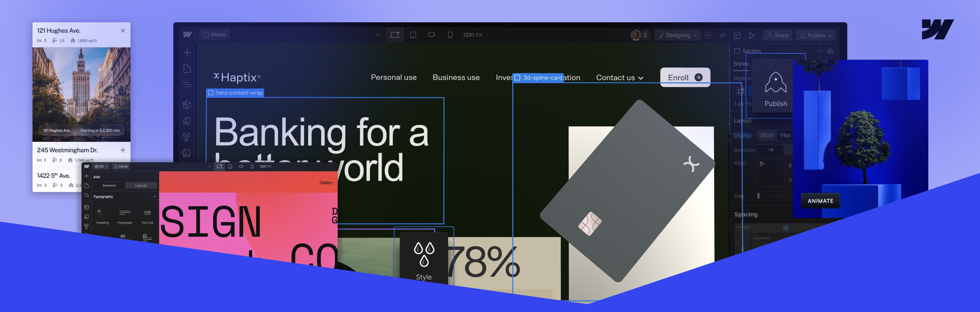Switch to the Layouts tab
Image resolution: width=980 pixels, height=312 pixels.
click(141, 186)
